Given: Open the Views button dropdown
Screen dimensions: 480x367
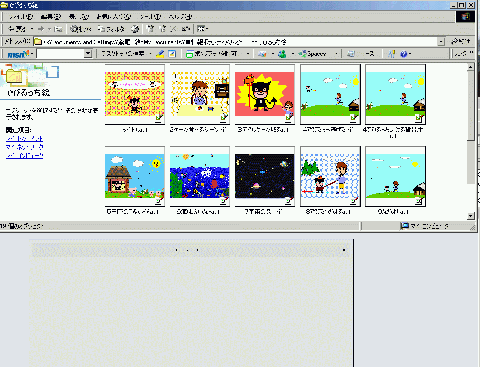Looking at the screenshot, I should pyautogui.click(x=202, y=29).
